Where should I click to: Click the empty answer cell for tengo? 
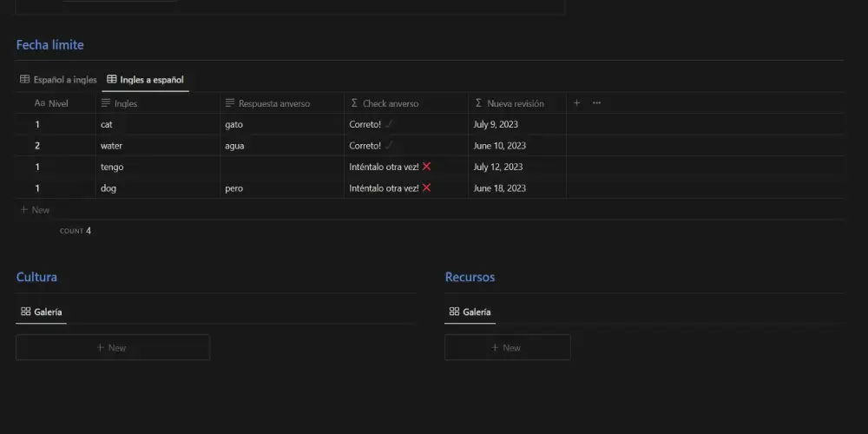(281, 167)
